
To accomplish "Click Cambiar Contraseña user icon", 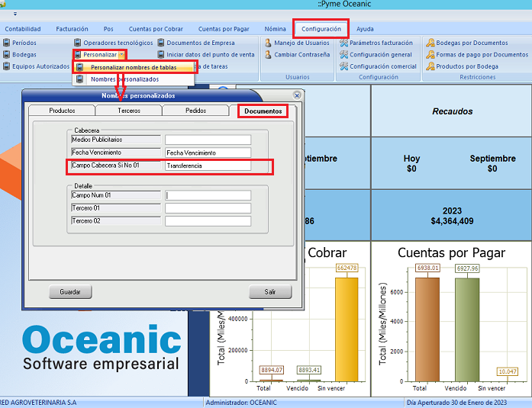I will click(268, 55).
